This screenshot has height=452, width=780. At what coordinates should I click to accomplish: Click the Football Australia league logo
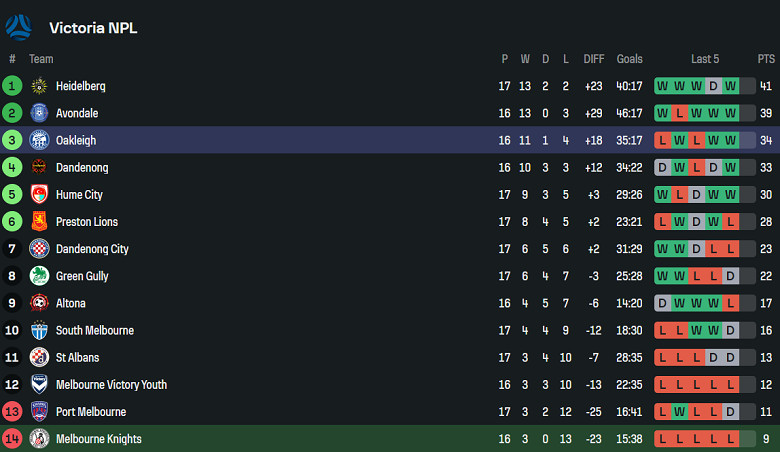pyautogui.click(x=20, y=26)
